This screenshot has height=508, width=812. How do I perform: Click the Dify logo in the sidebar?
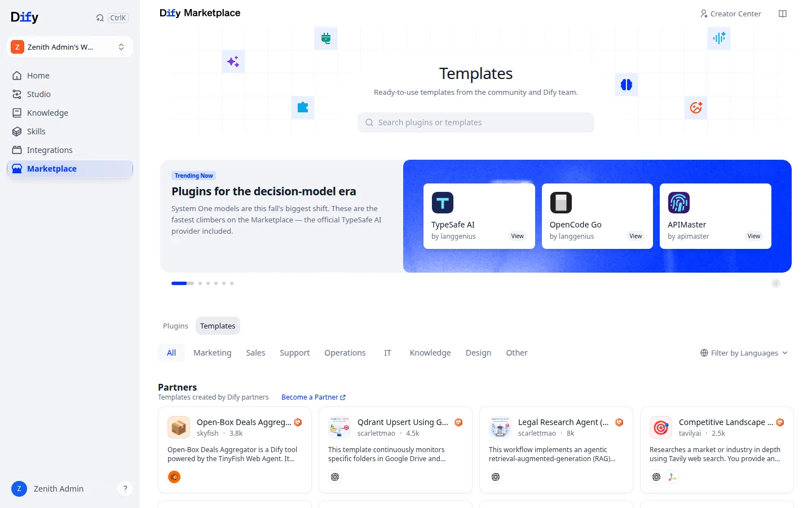point(25,17)
